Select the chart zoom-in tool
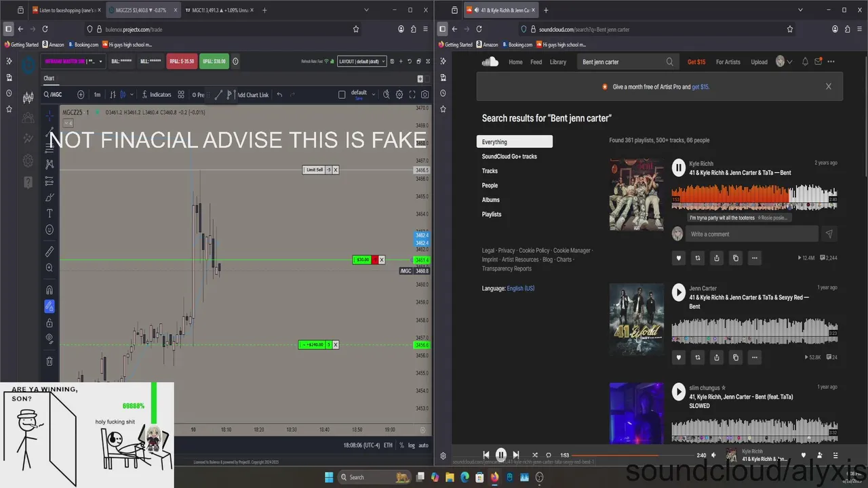Screen dimensions: 868x488 click(50, 268)
